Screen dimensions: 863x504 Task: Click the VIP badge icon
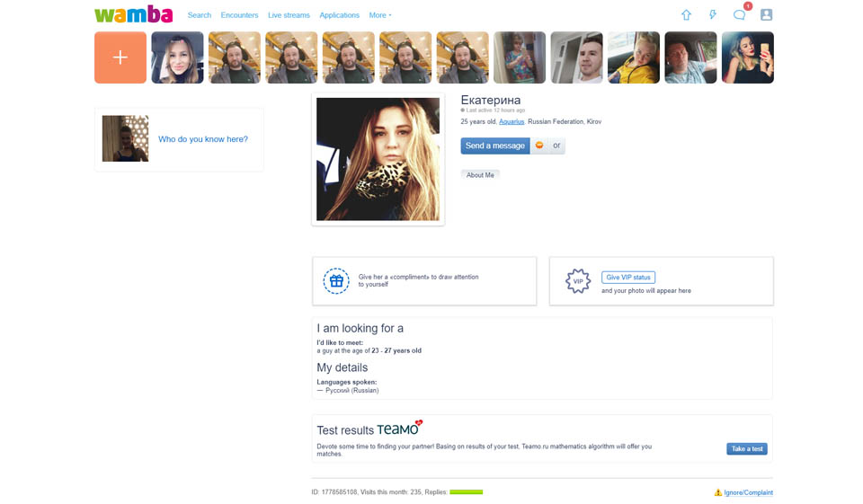coord(578,281)
